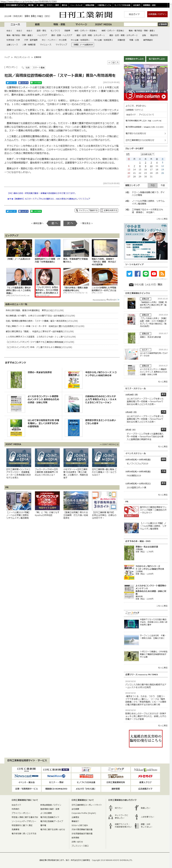The height and width of the screenshot is (868, 172).
Task: Expand 日刊工業新聞社からのお知らせ row
Action: pos(145,140)
